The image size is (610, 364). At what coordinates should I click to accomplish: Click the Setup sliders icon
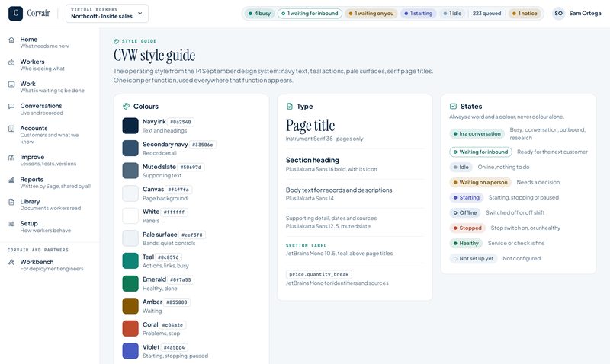pos(11,224)
